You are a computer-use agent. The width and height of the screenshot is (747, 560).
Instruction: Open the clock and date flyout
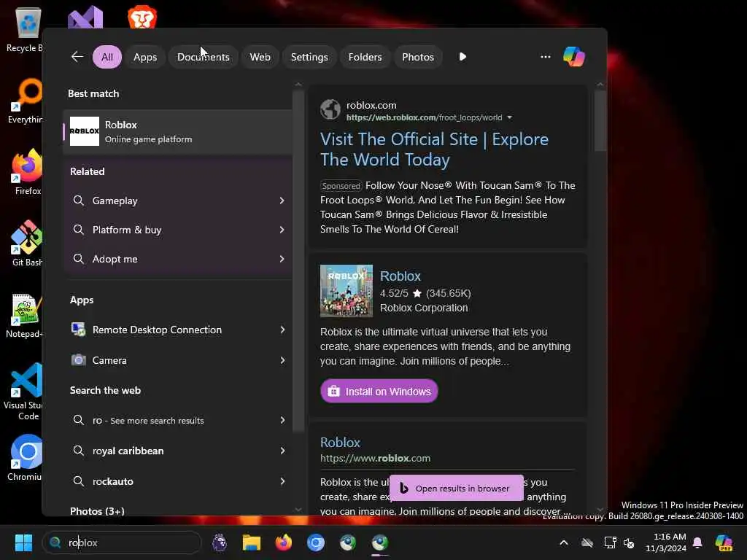pos(665,542)
